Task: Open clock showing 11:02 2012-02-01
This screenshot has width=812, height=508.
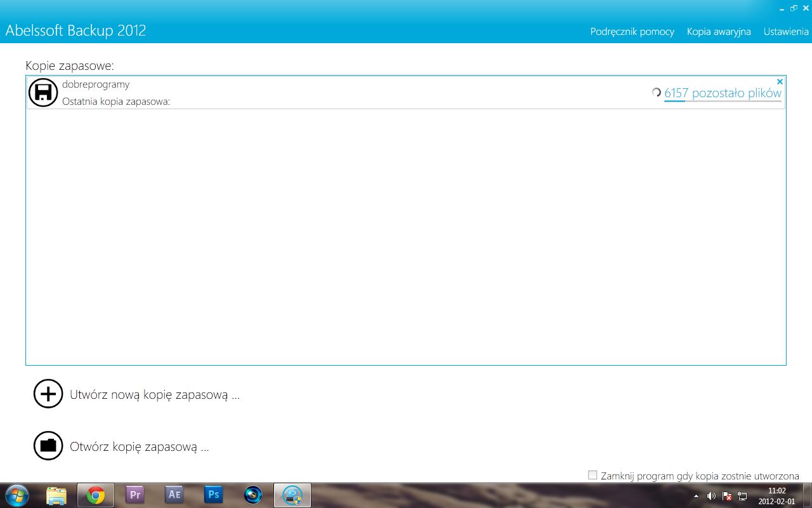Action: tap(776, 496)
